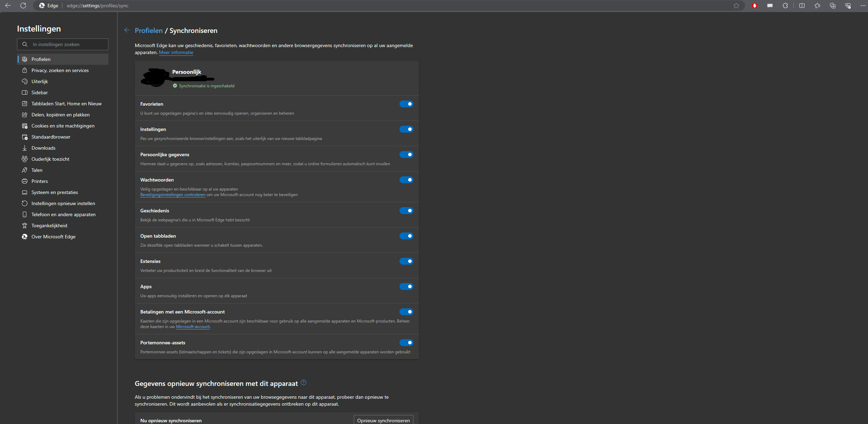Go back using the Profielen arrow
The height and width of the screenshot is (424, 868).
(x=127, y=30)
